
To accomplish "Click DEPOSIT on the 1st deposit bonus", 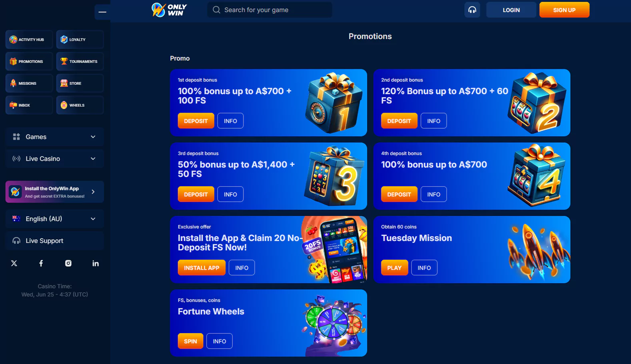I will (x=196, y=121).
